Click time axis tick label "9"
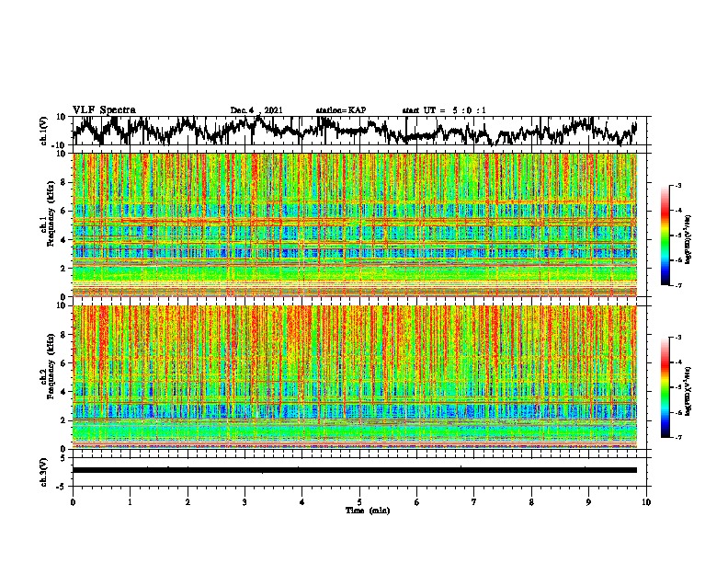728x563 pixels. pyautogui.click(x=588, y=502)
